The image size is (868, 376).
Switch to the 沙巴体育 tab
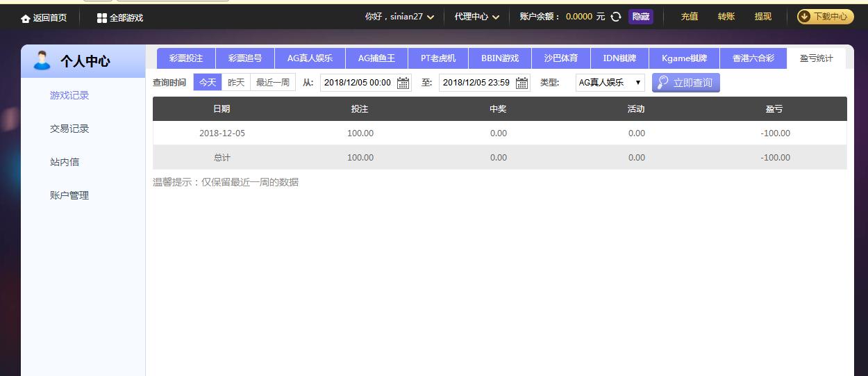(x=560, y=58)
